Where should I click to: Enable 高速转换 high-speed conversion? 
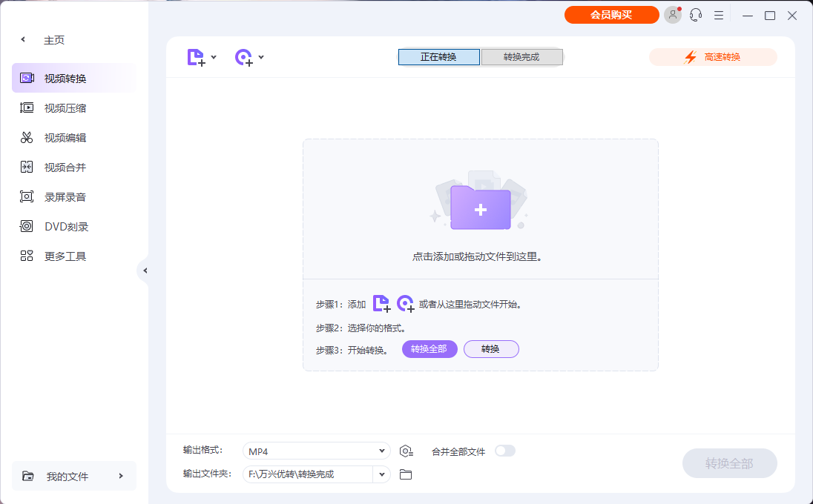point(712,56)
